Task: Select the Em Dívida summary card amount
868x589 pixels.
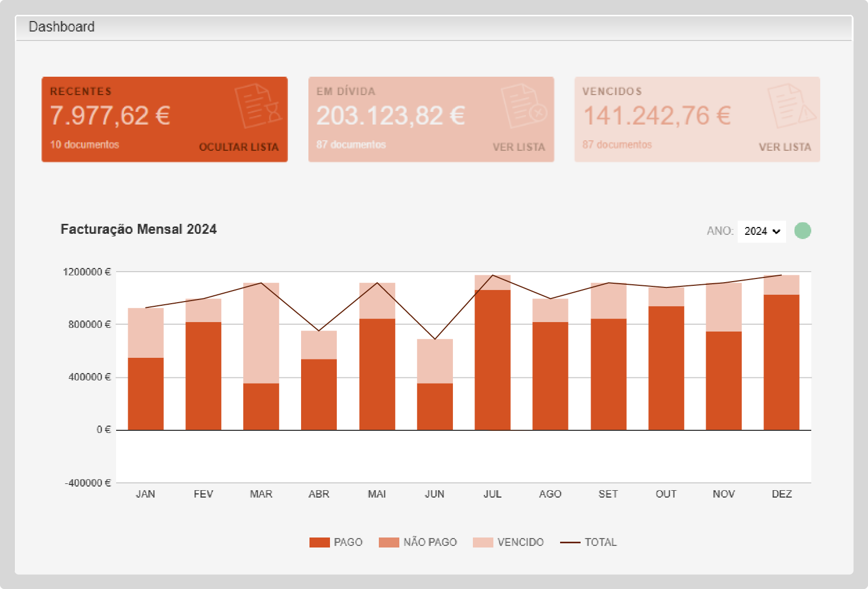Action: tap(390, 116)
